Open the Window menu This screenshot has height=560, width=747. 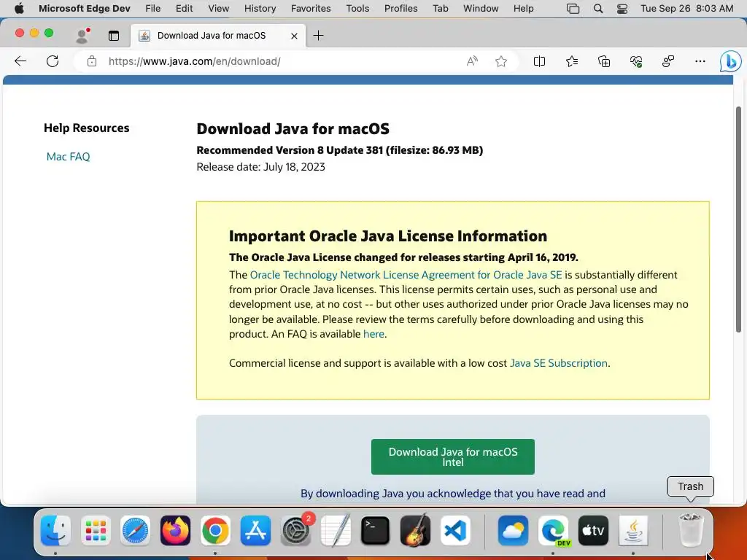(481, 8)
